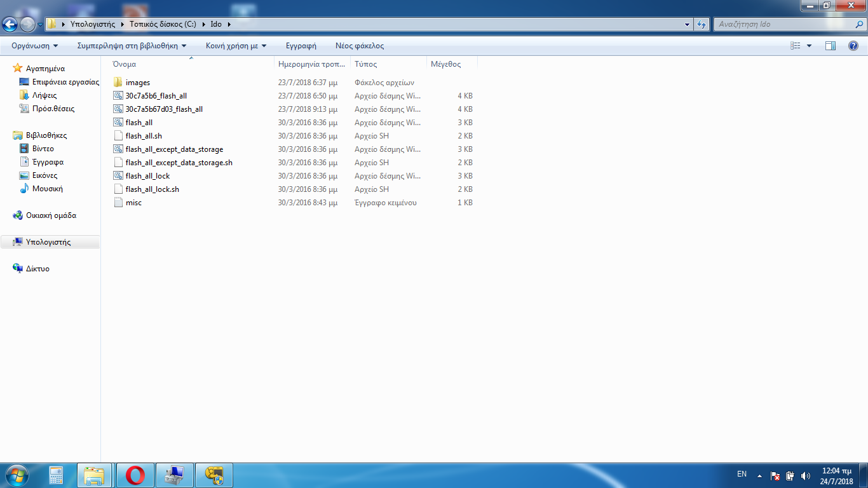Toggle the preview pane icon

click(x=830, y=46)
